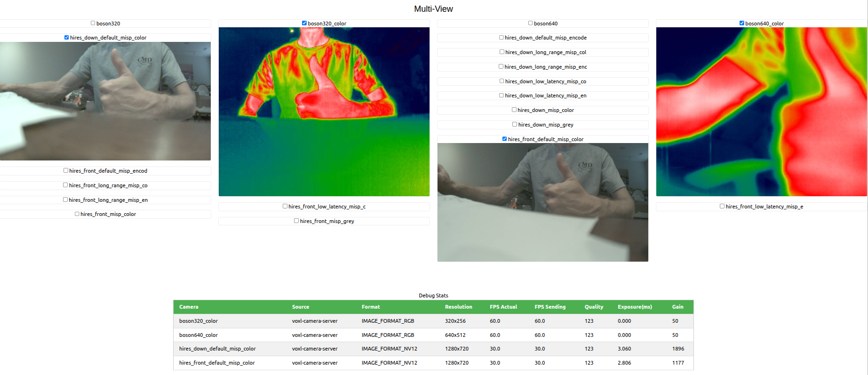The image size is (868, 375).
Task: Select the hires_down_misp_color checkbox
Action: click(514, 110)
